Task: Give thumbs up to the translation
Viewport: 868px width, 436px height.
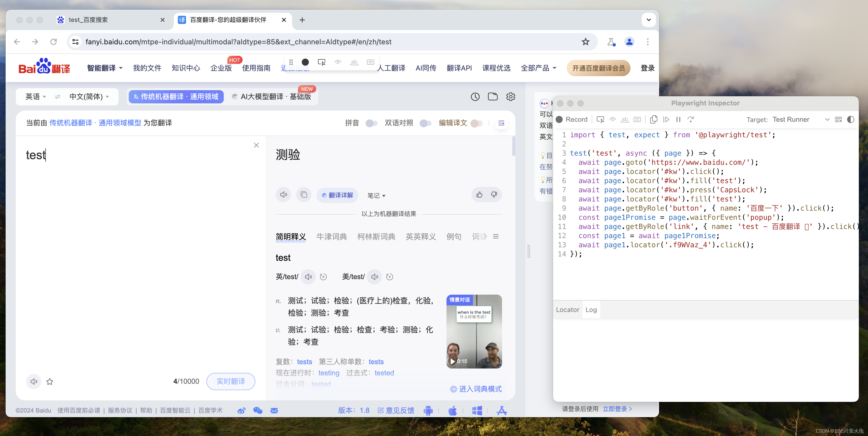Action: [479, 195]
